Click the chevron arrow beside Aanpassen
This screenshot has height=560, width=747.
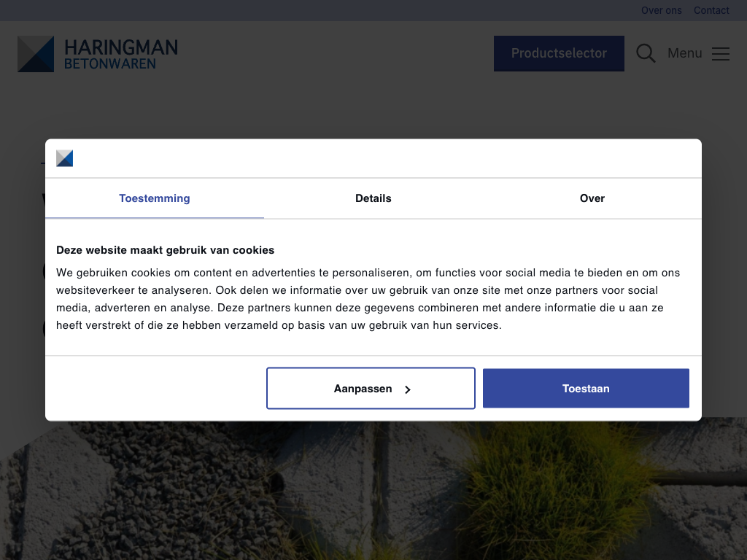click(408, 389)
